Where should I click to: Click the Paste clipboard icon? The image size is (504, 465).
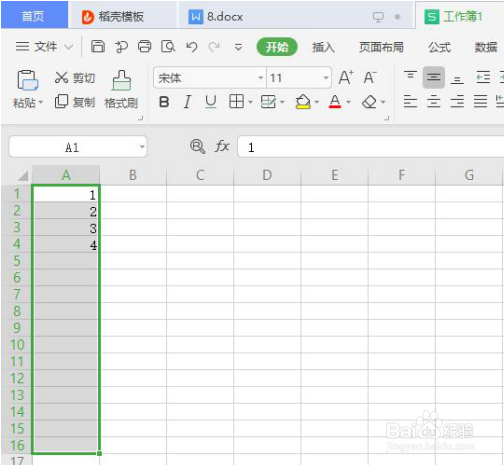point(27,80)
